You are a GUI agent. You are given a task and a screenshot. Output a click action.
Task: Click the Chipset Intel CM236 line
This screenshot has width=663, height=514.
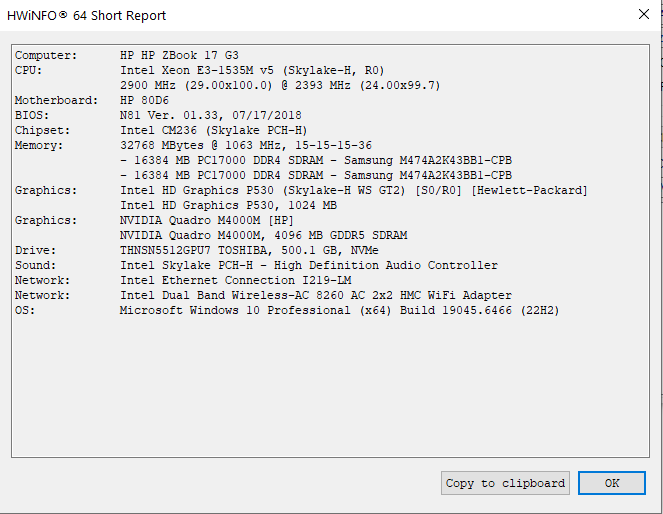click(x=213, y=130)
